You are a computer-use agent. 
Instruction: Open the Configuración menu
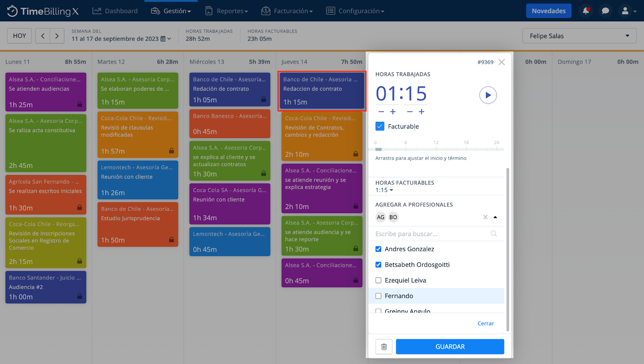(355, 11)
